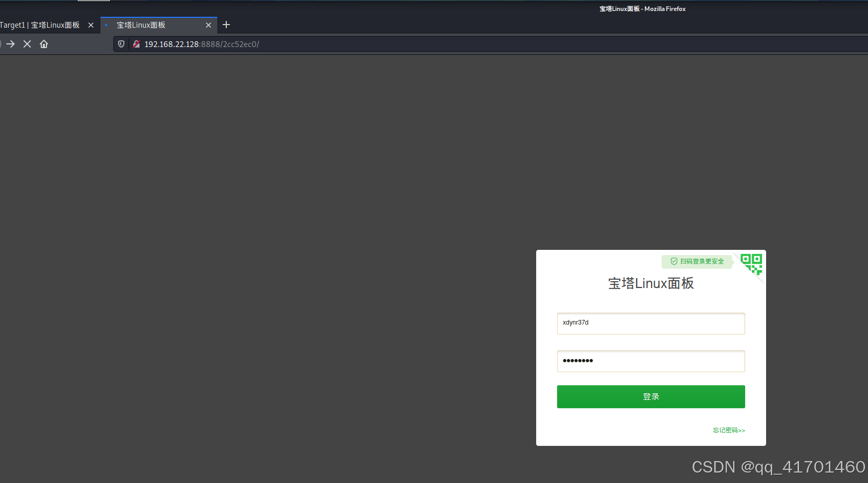Viewport: 868px width, 483px height.
Task: Close the Target1 宝塔Linux面板 tab
Action: (91, 25)
